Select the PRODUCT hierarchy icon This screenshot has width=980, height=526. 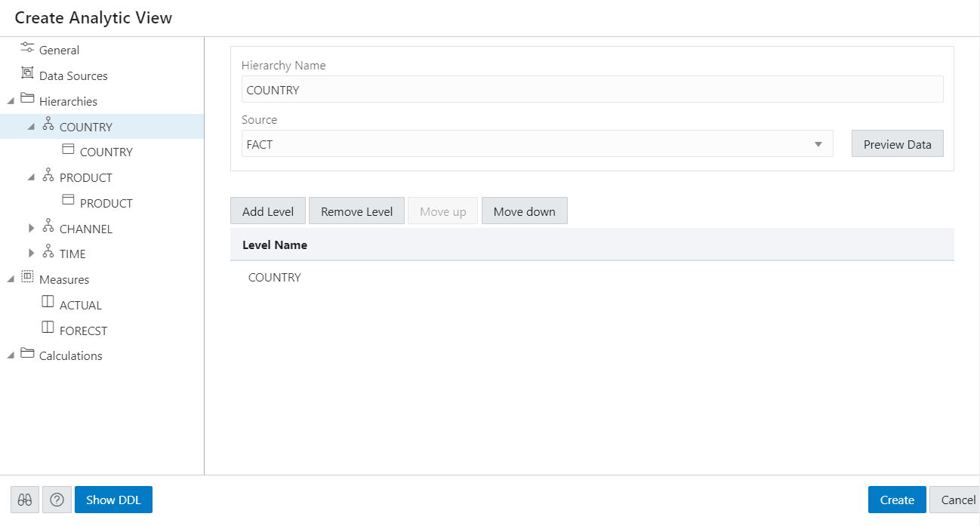[48, 177]
